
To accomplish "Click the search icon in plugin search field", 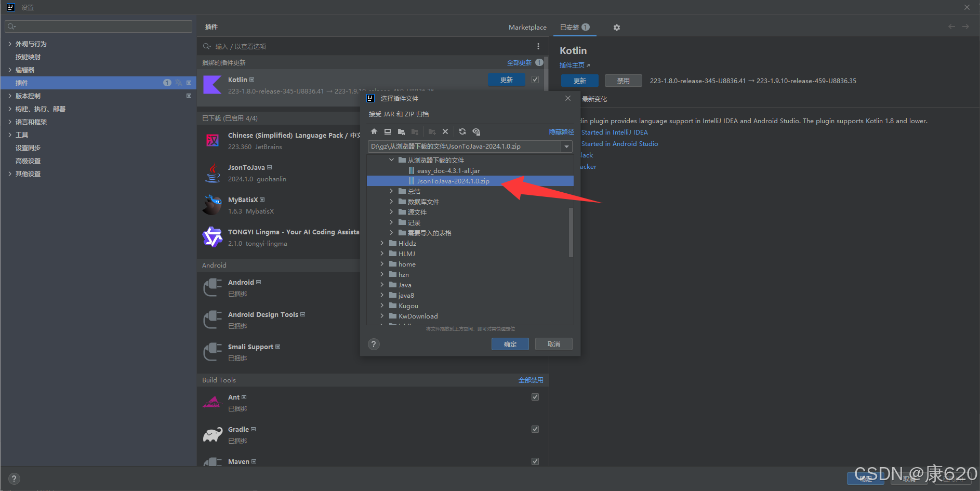I will coord(207,46).
